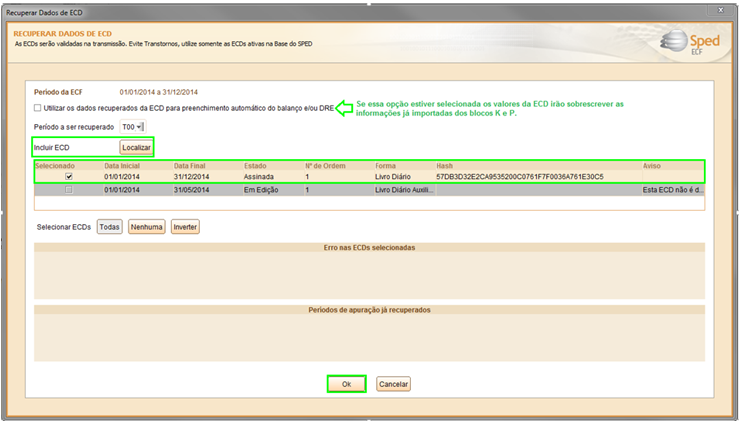Enable automatic balance and DRE fill checkbox

click(x=37, y=108)
